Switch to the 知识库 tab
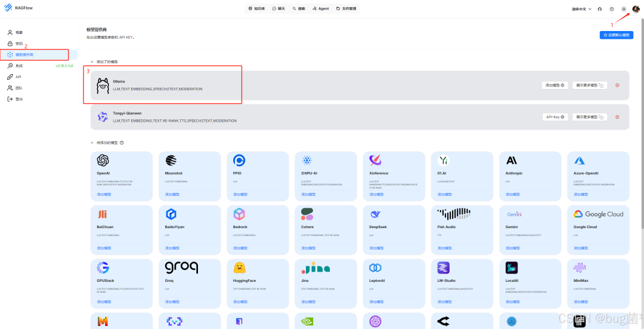Image resolution: width=644 pixels, height=329 pixels. [x=257, y=8]
